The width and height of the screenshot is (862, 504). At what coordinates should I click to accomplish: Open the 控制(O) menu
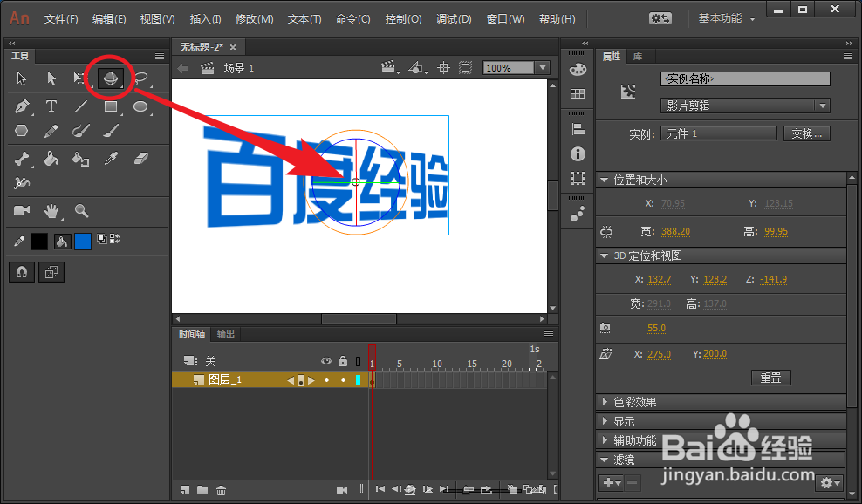click(x=403, y=19)
